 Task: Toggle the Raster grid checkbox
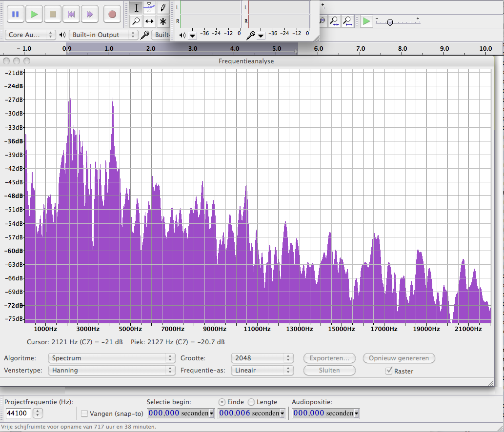tap(389, 371)
